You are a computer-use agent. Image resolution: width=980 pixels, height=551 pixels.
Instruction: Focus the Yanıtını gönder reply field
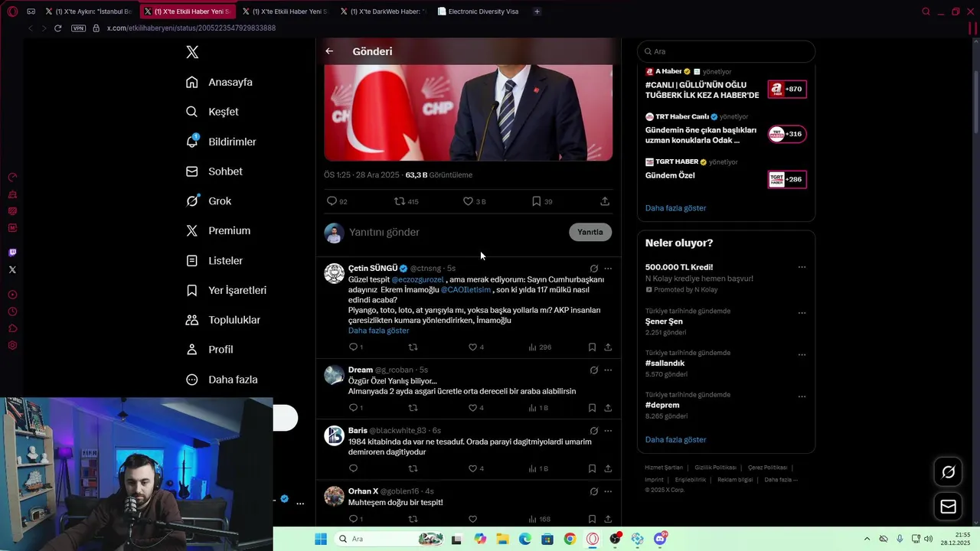point(456,232)
